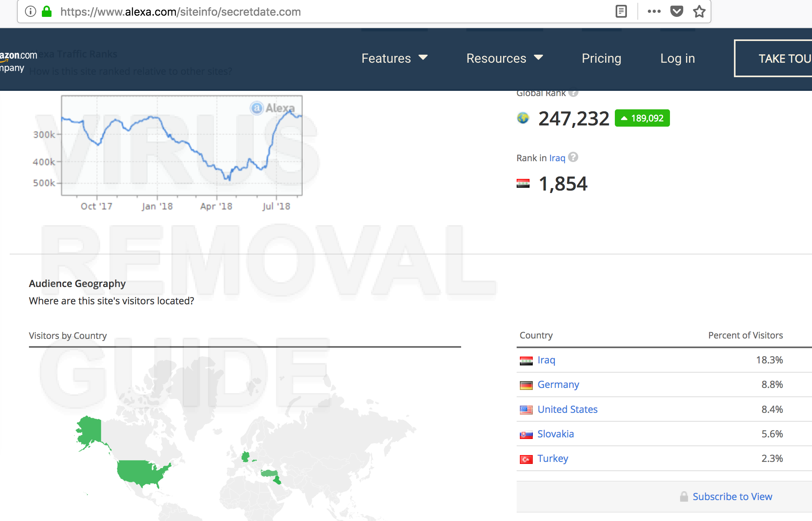Click the Rank in Iraq help icon
Image resolution: width=812 pixels, height=521 pixels.
573,157
